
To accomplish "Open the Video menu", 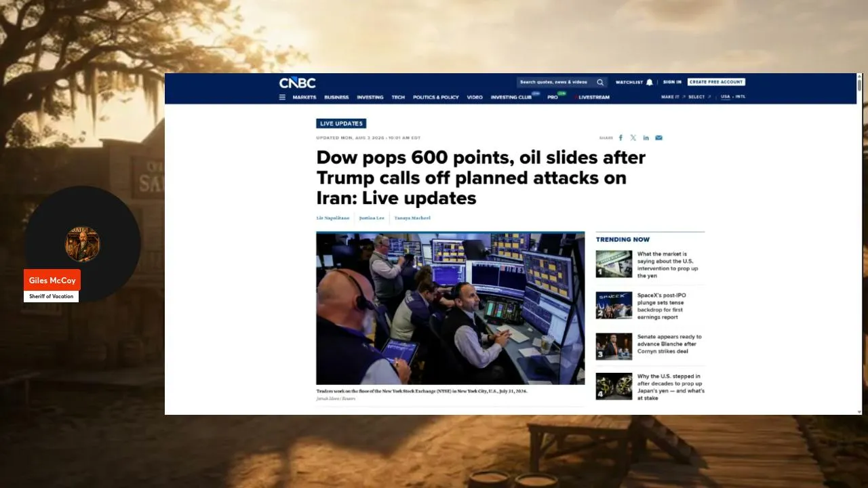I will (x=475, y=97).
